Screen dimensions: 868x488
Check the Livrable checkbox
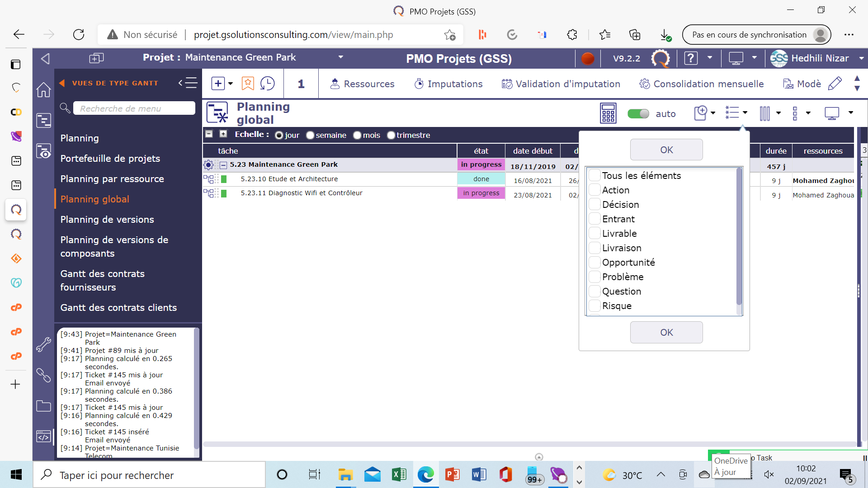[595, 234]
